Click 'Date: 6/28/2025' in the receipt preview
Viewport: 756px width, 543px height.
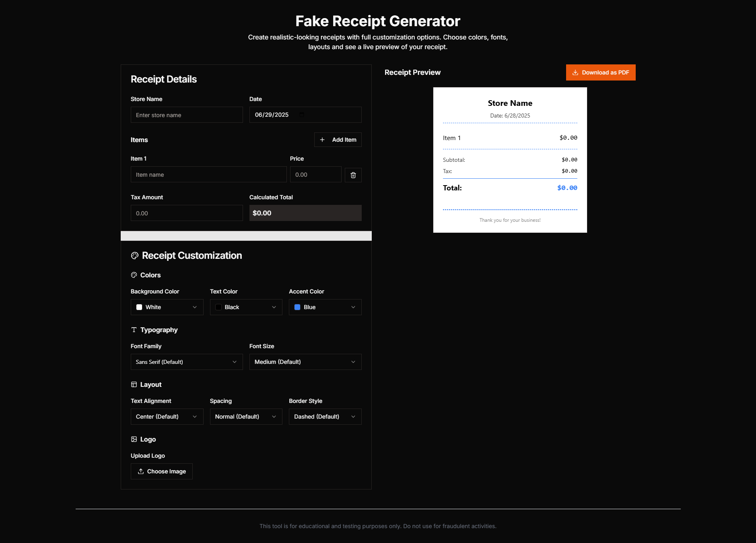click(x=510, y=116)
